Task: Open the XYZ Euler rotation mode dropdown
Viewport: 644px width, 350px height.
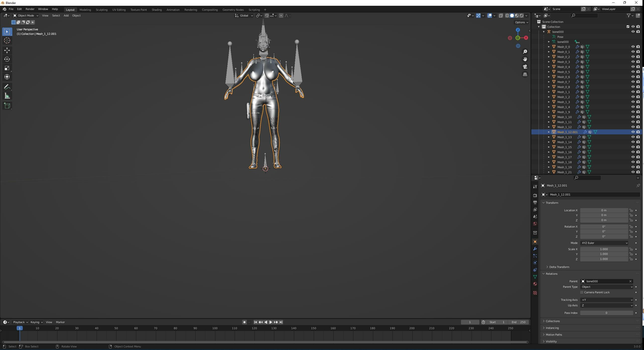Action: (x=604, y=243)
